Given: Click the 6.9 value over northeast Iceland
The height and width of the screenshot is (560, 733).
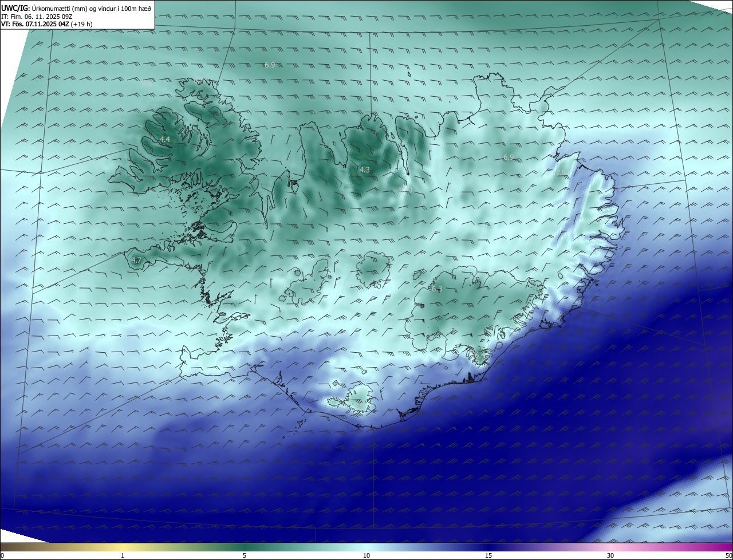Looking at the screenshot, I should click(509, 157).
